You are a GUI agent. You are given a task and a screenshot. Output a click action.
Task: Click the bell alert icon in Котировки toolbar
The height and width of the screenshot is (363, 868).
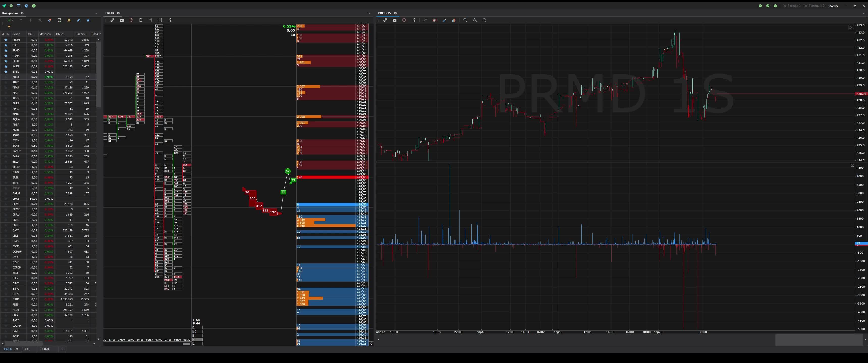[x=69, y=20]
